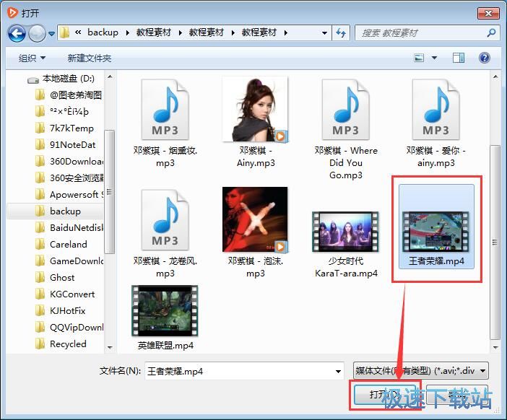Select the 少女时代 KaraT-ara.mp4 video thumbnail

[346, 232]
